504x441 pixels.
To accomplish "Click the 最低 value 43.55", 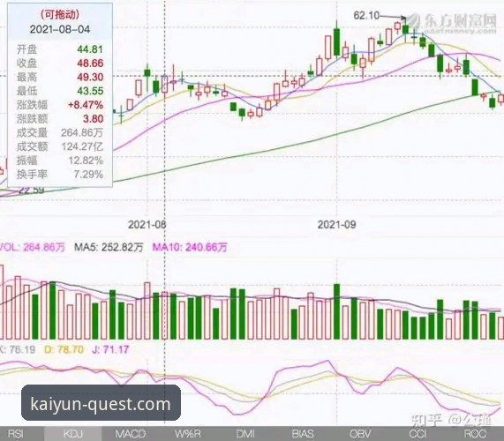I will 90,91.
